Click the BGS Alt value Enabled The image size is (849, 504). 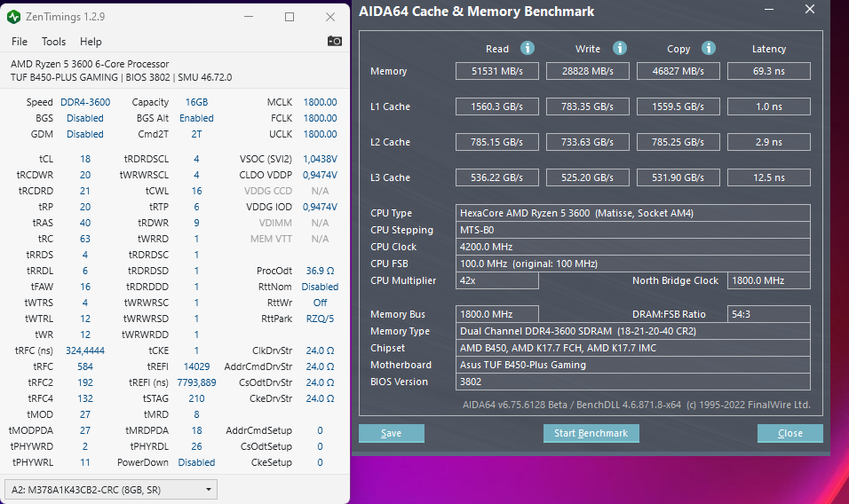point(196,118)
